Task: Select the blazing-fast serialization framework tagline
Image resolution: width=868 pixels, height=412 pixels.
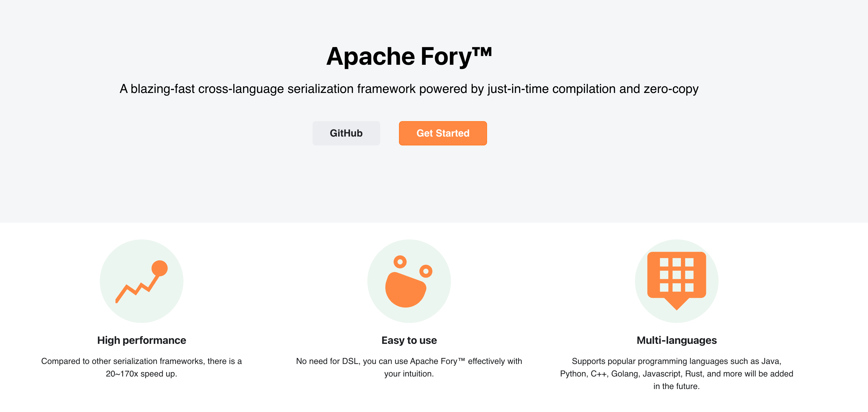Action: click(409, 89)
